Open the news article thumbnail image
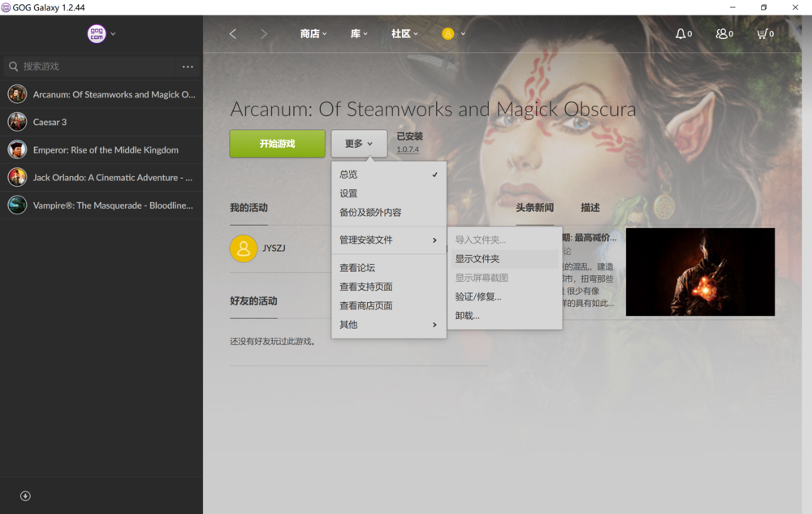This screenshot has height=514, width=812. pyautogui.click(x=700, y=272)
